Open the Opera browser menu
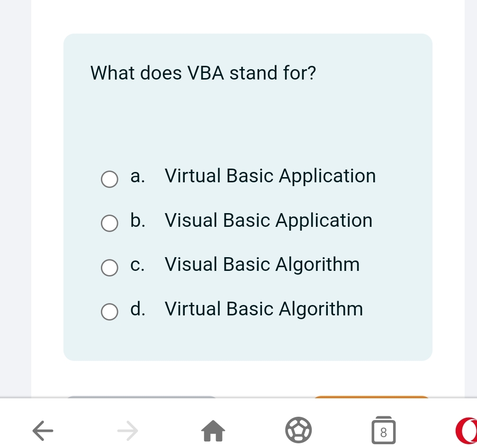Viewport: 477px width, 448px height. 470,430
